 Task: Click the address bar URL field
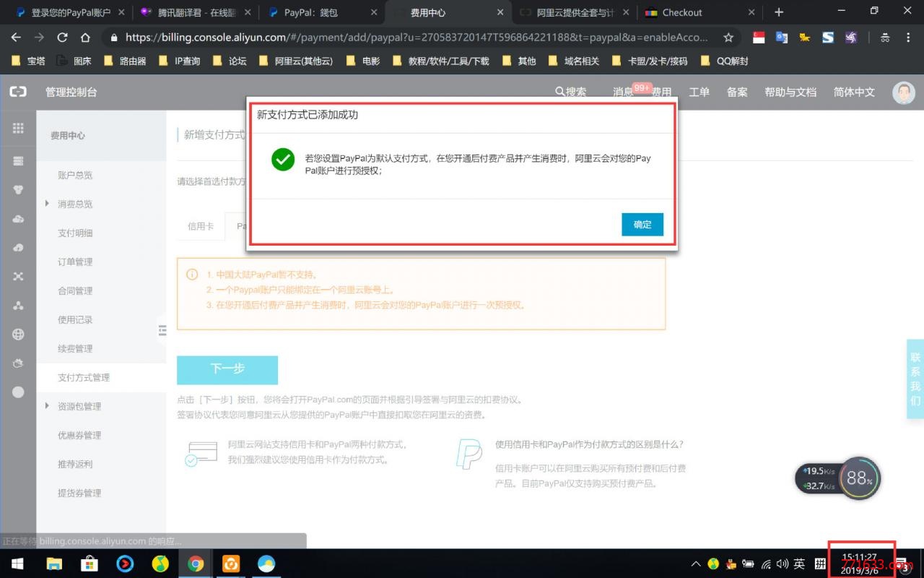(417, 38)
